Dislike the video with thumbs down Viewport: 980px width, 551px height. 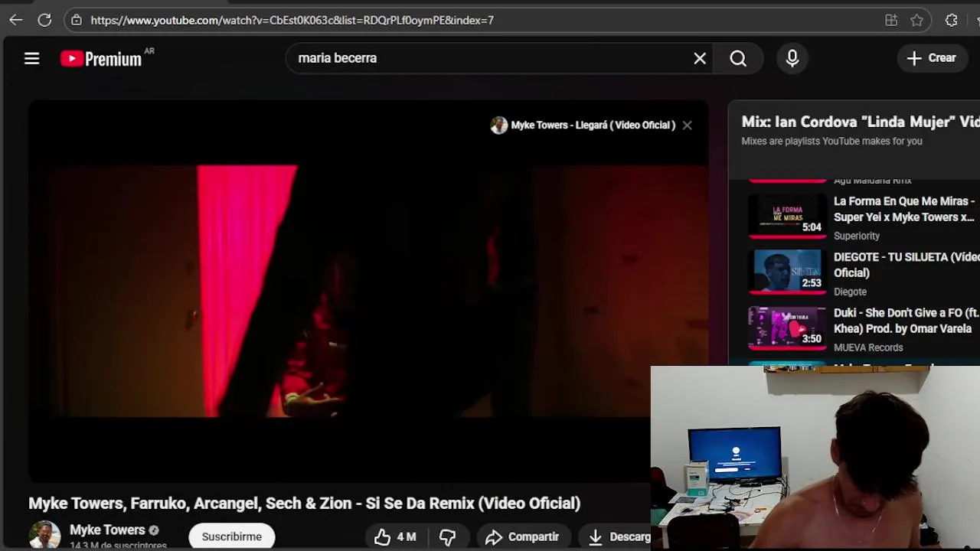448,537
